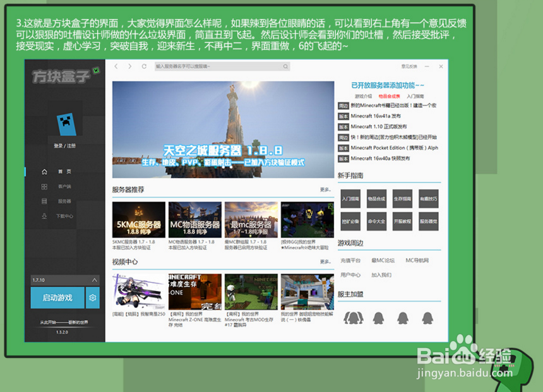Open 加入我们 link
Viewport: 543px width, 392px height.
(381, 275)
